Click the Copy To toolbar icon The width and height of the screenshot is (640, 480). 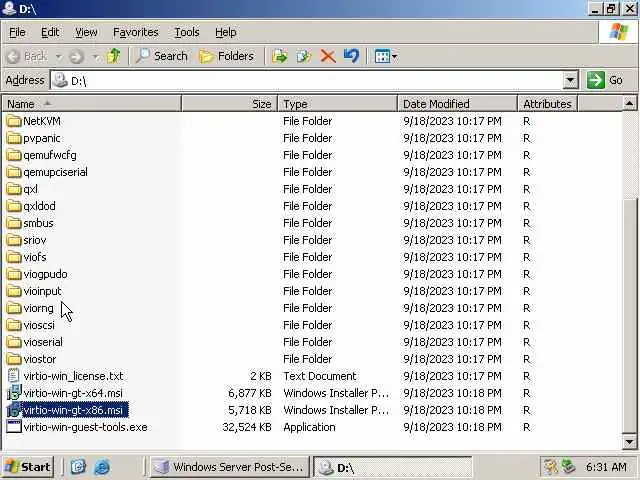point(303,56)
